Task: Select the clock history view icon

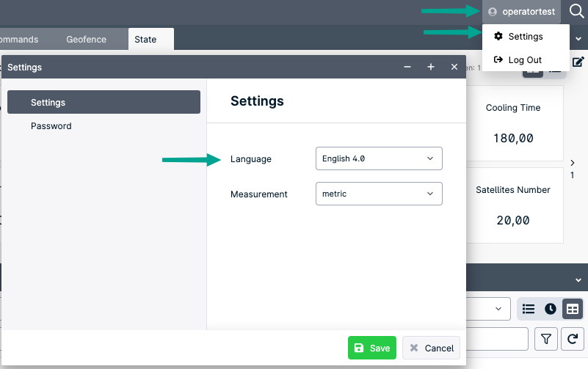Action: (550, 309)
